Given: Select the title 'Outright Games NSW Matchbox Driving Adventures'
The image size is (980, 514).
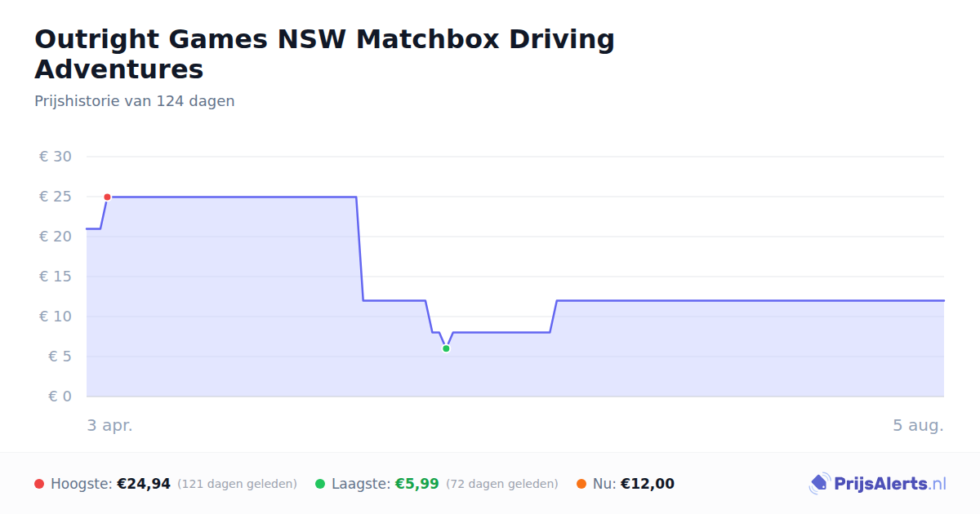Looking at the screenshot, I should [x=324, y=54].
